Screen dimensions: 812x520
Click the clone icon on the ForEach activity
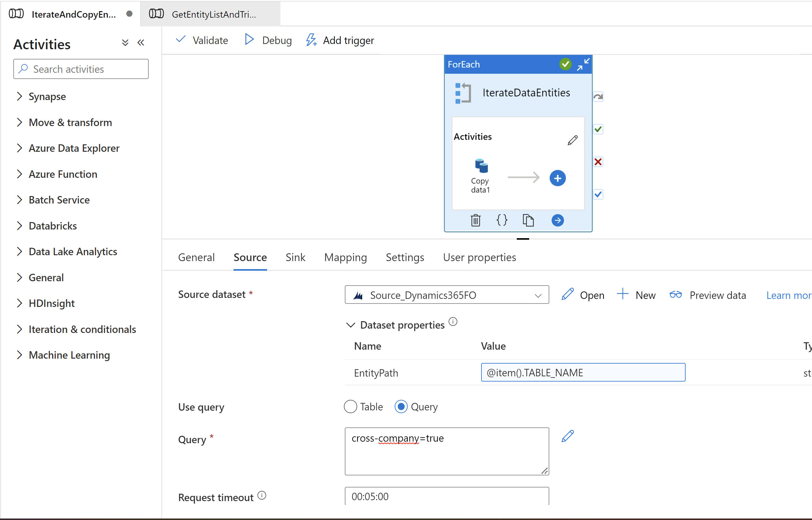(528, 220)
